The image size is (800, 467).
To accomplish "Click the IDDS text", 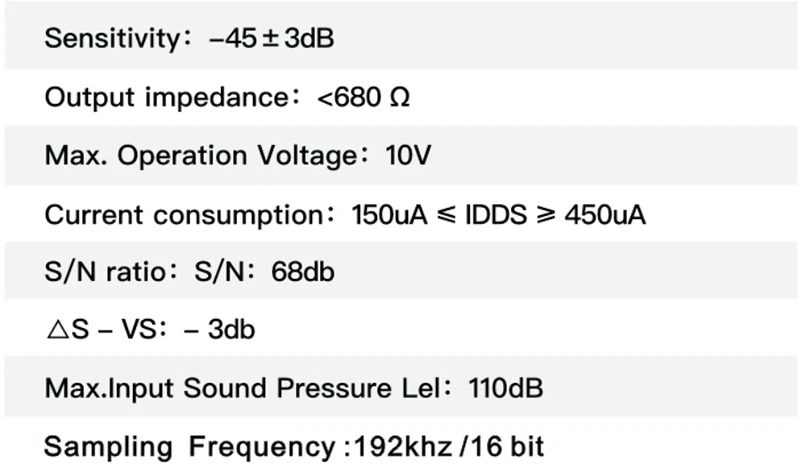I will click(x=496, y=215).
